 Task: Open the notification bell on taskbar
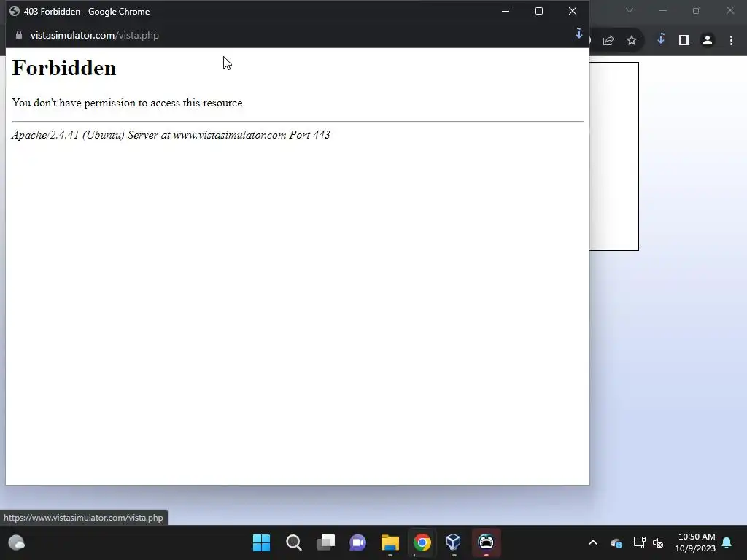point(727,542)
